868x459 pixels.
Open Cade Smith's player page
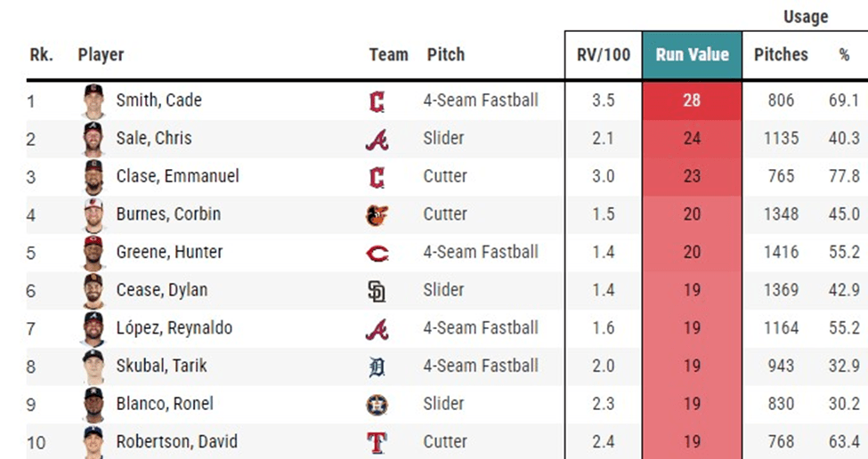(158, 101)
